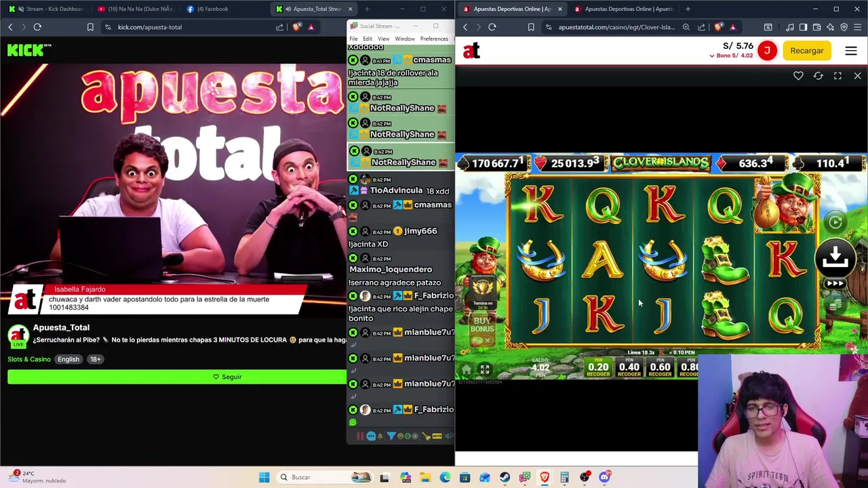Open File menu in Social Stream window
868x488 pixels.
(x=353, y=39)
